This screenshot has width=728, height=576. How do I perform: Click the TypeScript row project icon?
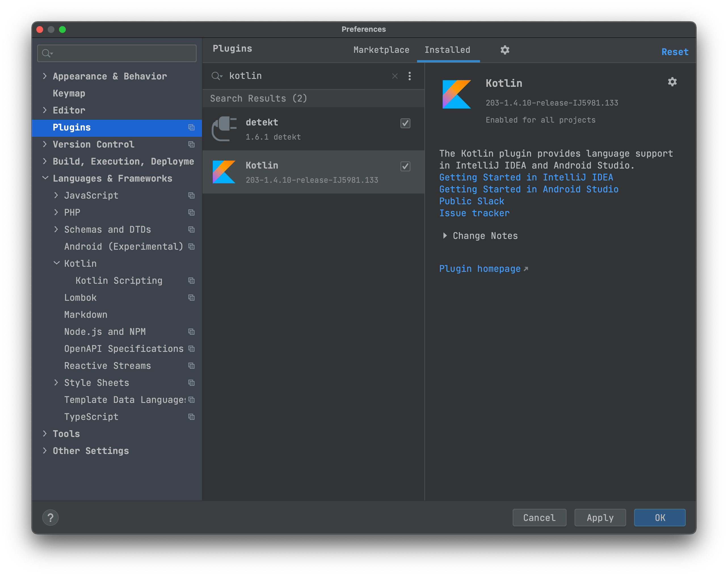tap(192, 417)
